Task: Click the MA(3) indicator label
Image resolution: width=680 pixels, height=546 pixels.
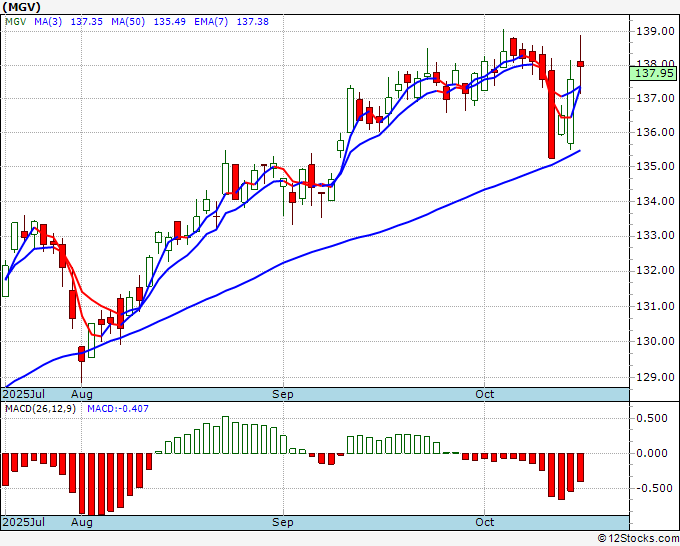Action: tap(48, 22)
